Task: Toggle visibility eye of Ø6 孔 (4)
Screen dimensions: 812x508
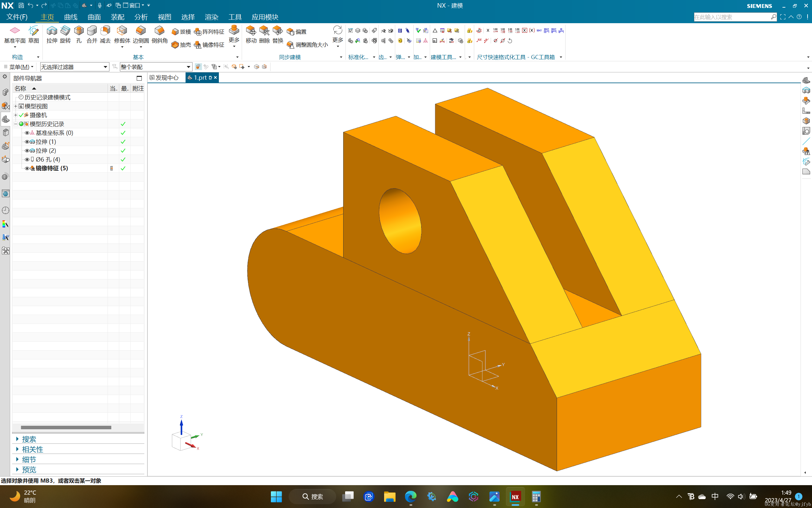Action: coord(27,159)
